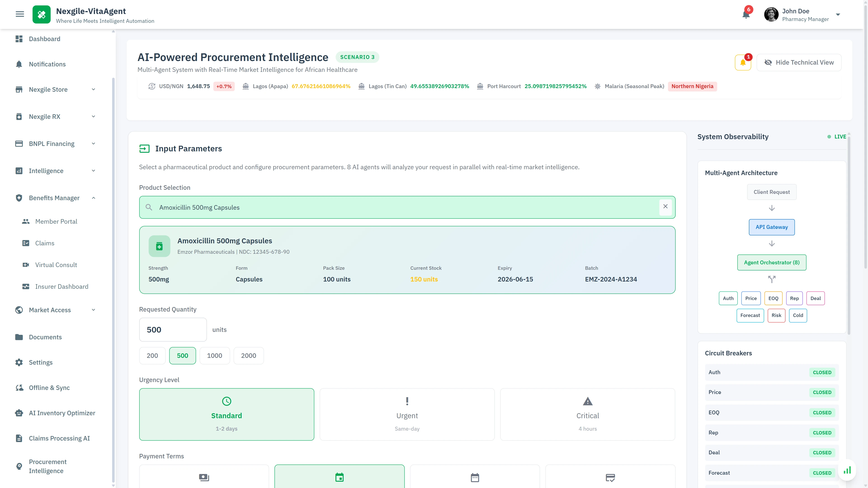Open Member Portal via its people icon
This screenshot has width=868, height=488.
point(26,221)
